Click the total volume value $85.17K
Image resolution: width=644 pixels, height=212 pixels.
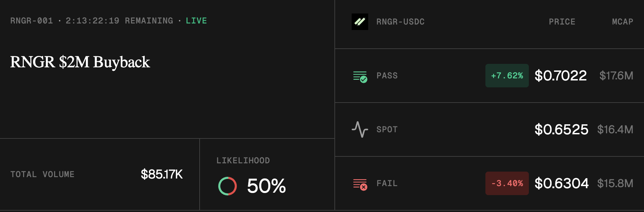pyautogui.click(x=161, y=174)
